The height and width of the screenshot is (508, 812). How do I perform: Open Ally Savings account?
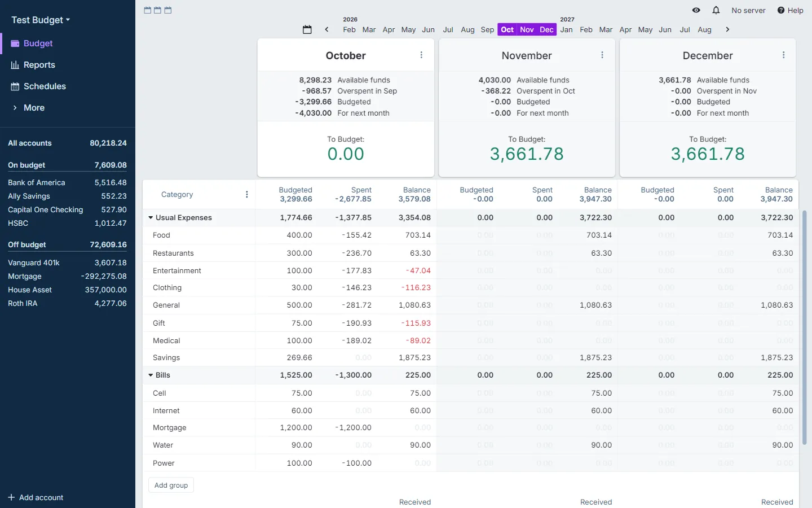click(x=68, y=196)
